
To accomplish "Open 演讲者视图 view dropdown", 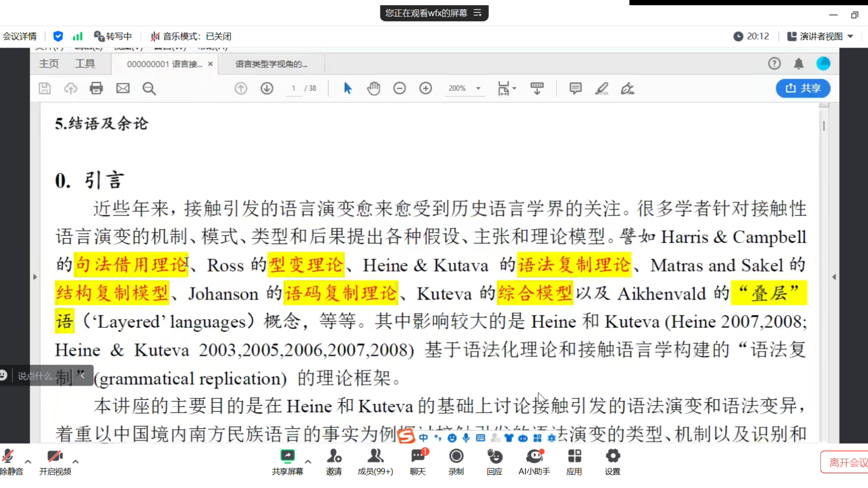I will tap(820, 36).
